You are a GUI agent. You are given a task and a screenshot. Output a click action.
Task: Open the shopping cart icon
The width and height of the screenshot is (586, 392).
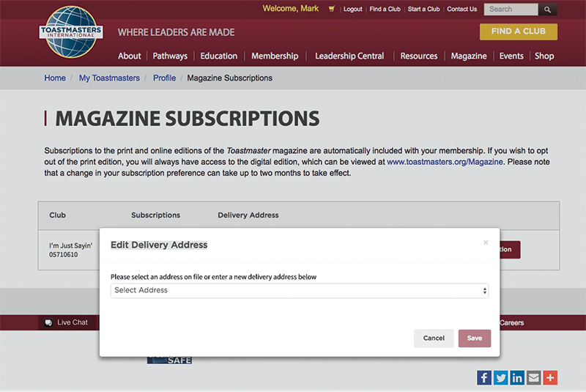[332, 10]
